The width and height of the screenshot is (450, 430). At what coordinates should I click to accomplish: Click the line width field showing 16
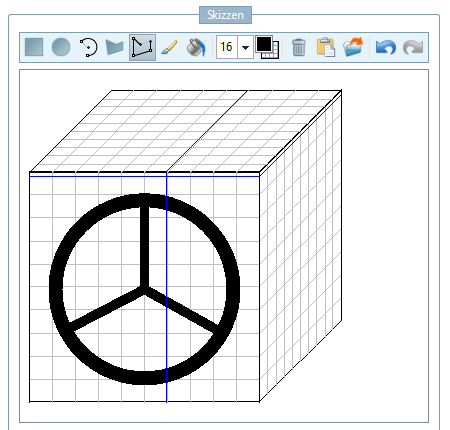(227, 47)
